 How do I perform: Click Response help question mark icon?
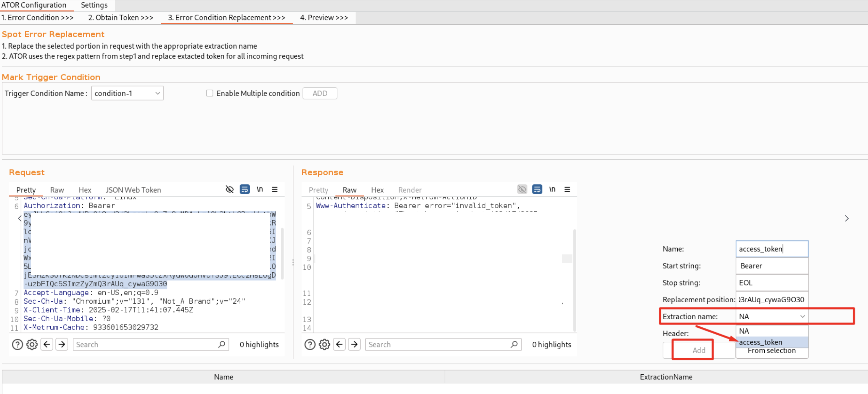click(x=310, y=344)
